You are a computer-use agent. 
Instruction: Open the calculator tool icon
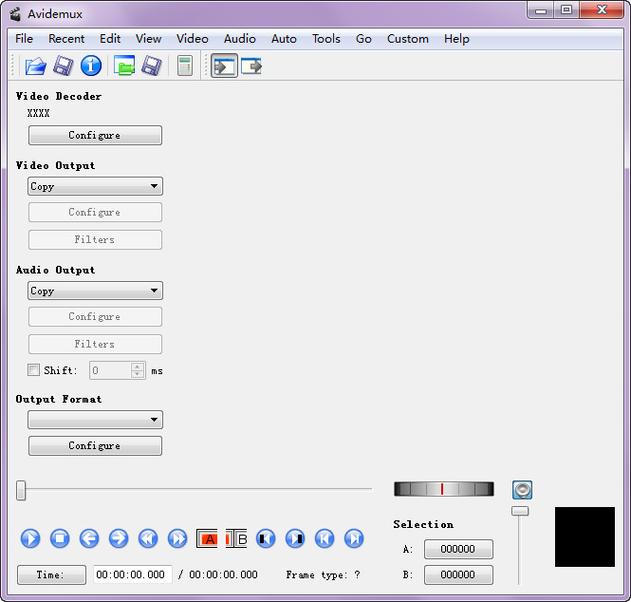184,66
